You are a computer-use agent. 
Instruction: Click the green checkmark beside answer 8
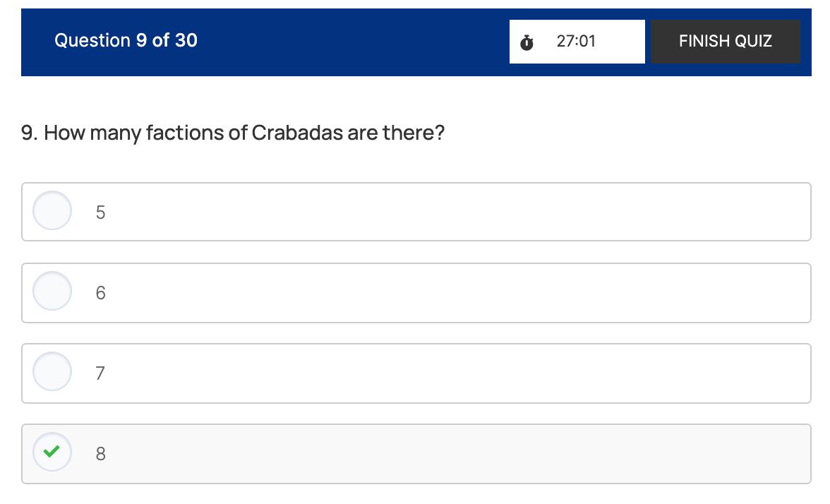tap(52, 452)
